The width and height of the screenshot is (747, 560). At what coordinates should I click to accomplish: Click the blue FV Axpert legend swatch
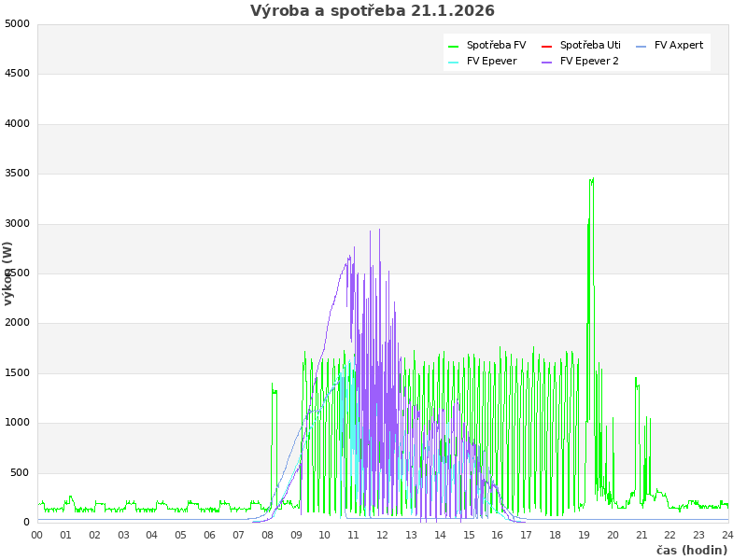(641, 46)
